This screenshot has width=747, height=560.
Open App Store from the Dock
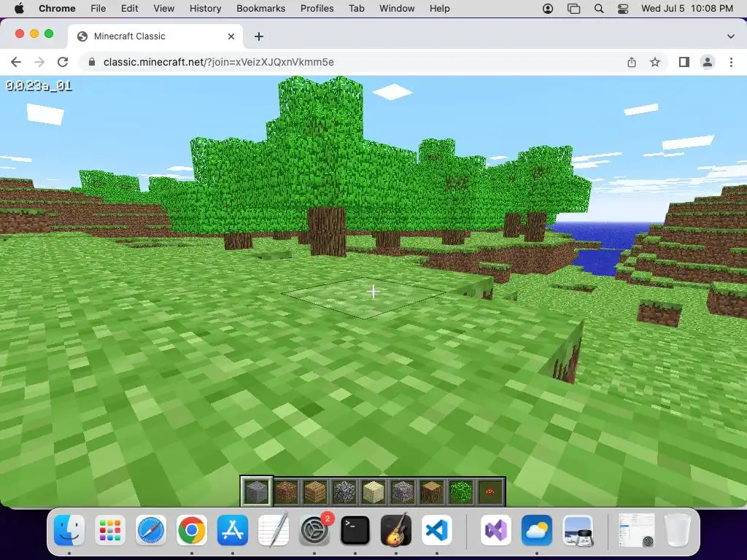click(x=233, y=530)
